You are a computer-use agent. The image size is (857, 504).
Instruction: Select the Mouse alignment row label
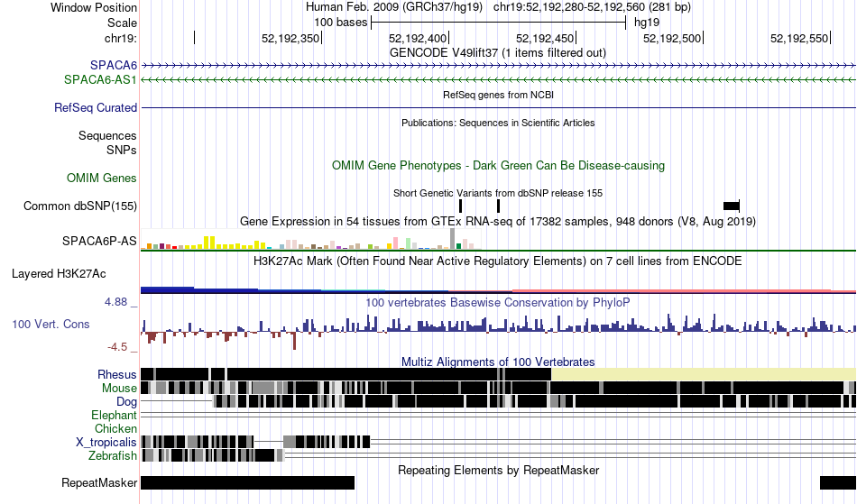(x=119, y=389)
